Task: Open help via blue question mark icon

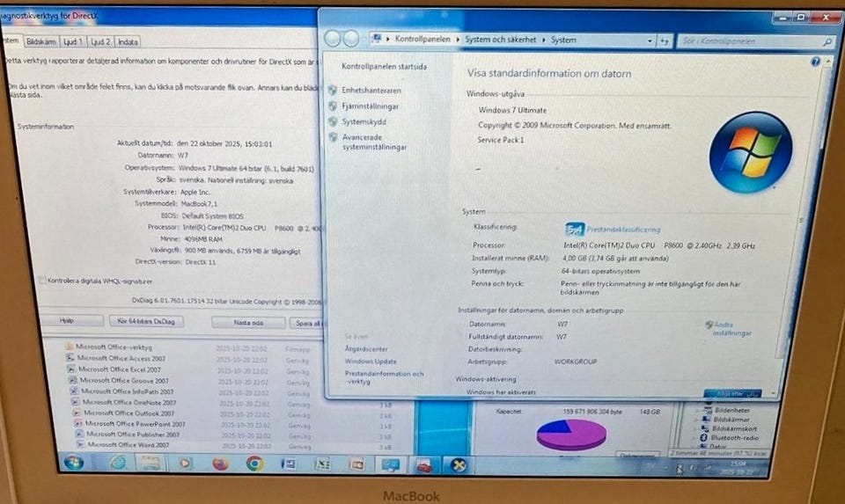Action: point(815,62)
